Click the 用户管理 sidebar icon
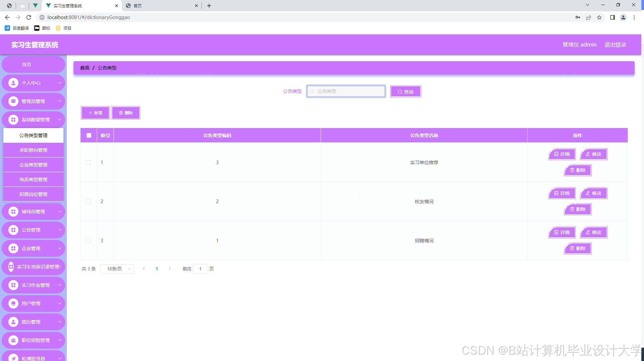644x361 pixels. point(13,304)
